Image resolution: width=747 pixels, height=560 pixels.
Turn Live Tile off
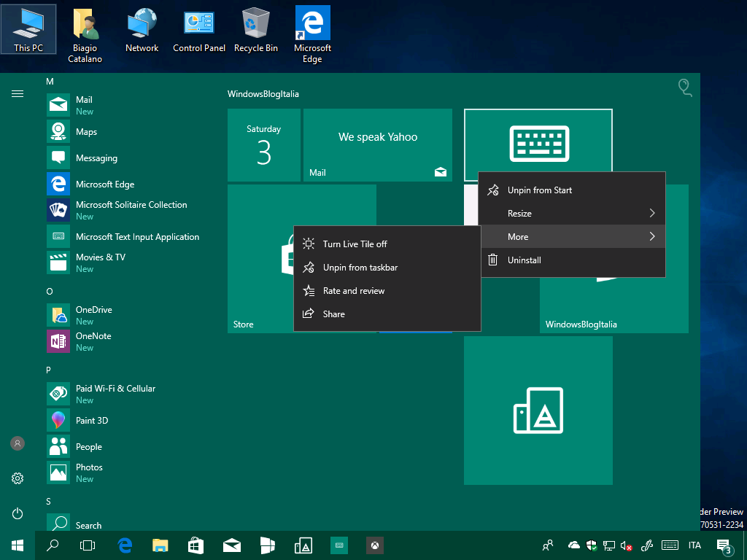point(387,244)
